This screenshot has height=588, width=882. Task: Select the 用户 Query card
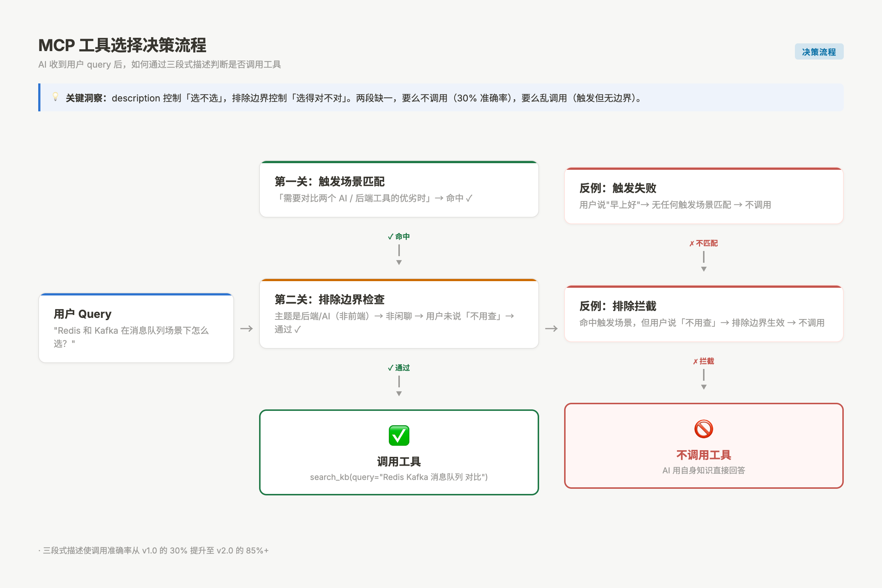coord(136,328)
